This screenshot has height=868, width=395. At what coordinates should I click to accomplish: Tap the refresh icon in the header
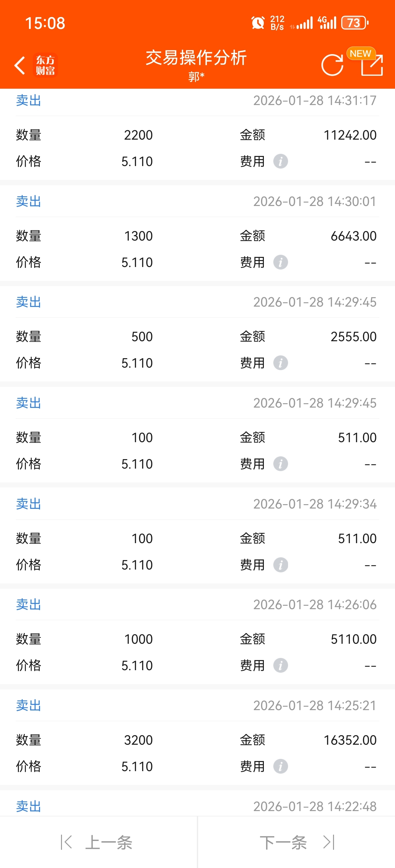(x=332, y=65)
